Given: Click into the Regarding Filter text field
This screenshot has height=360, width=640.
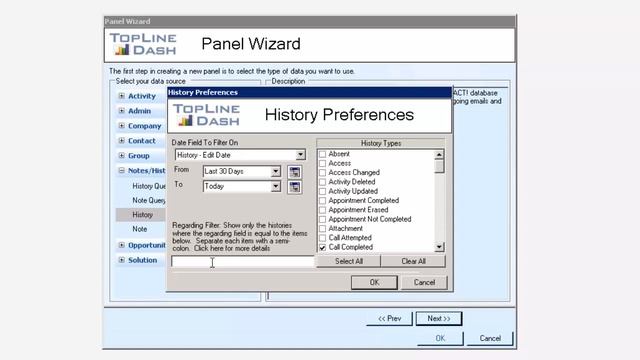Looking at the screenshot, I should 242,262.
